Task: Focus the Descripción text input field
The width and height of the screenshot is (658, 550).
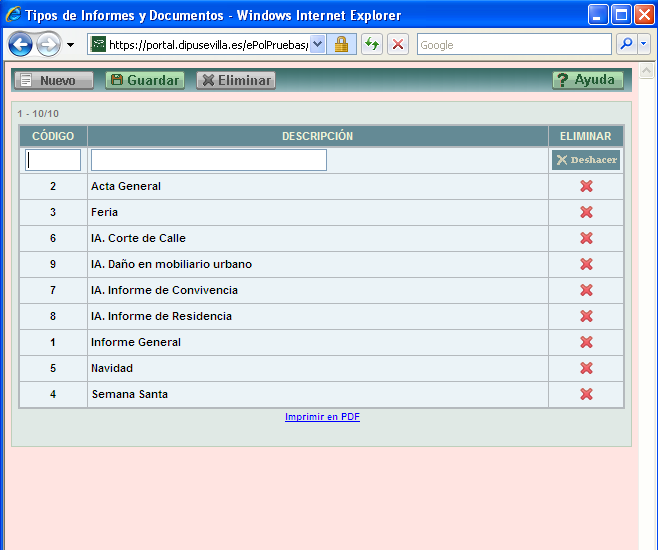Action: coord(208,160)
